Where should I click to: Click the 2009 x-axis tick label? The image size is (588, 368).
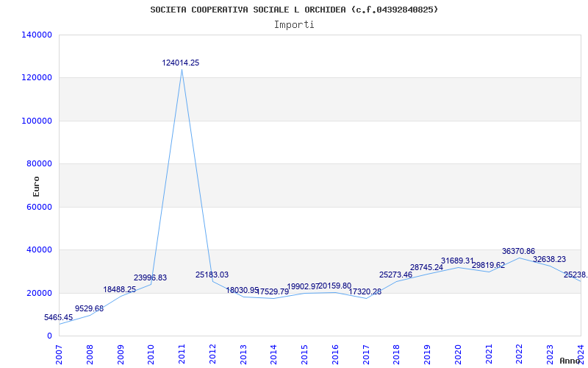coord(121,355)
